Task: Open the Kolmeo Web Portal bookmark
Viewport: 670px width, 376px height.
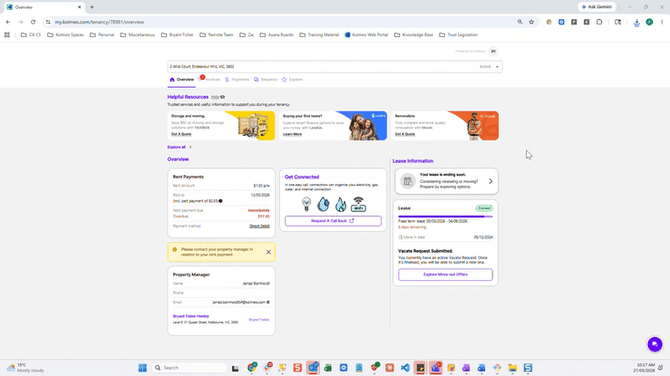Action: (367, 35)
